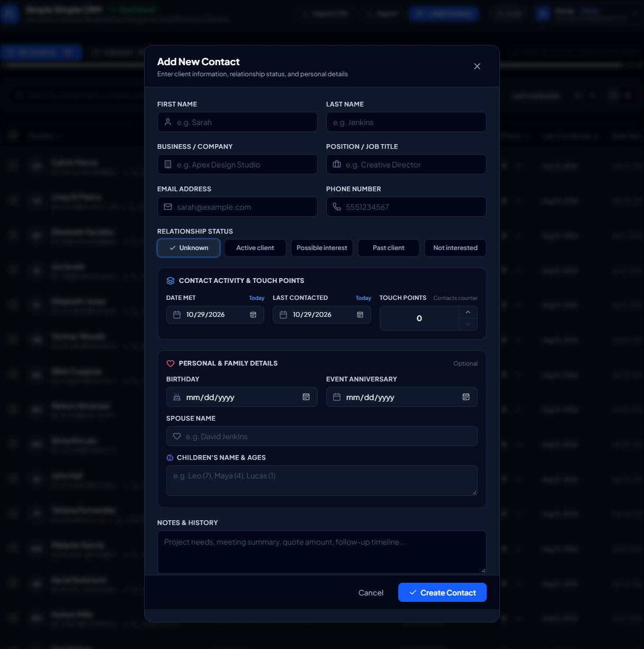Click the Children's Name & Ages textarea

[322, 481]
